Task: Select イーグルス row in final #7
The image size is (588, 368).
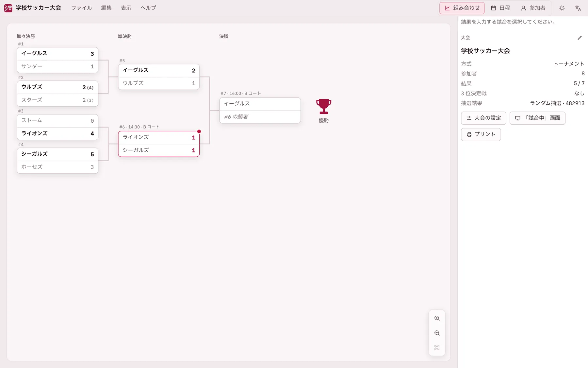Action: tap(260, 104)
